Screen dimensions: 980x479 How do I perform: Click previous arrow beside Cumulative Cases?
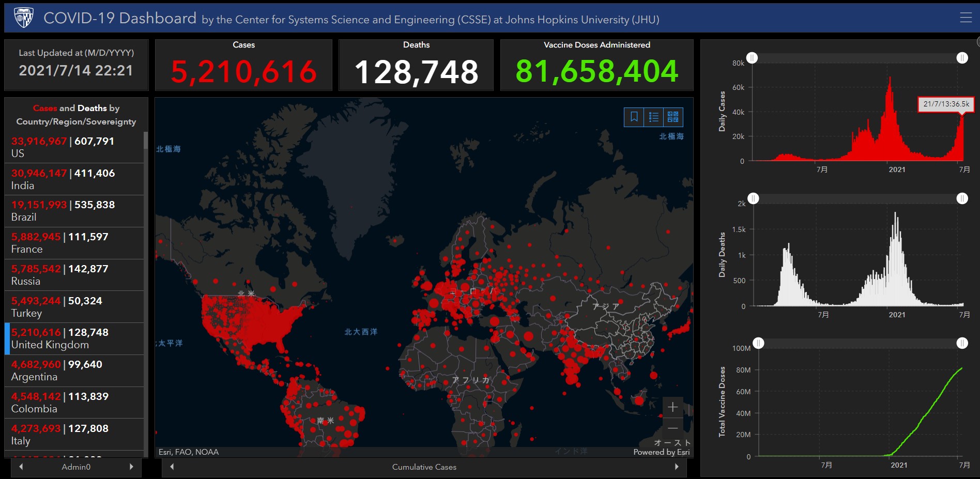172,467
